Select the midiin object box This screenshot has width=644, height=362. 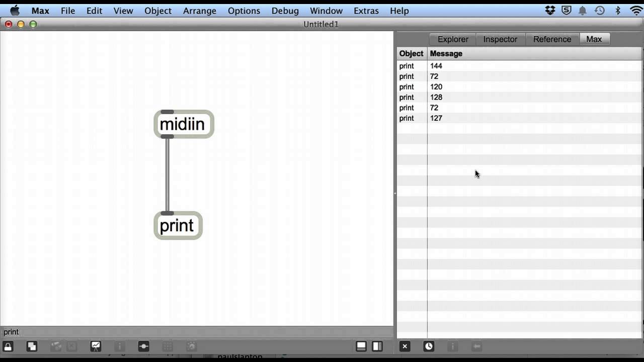(x=184, y=124)
